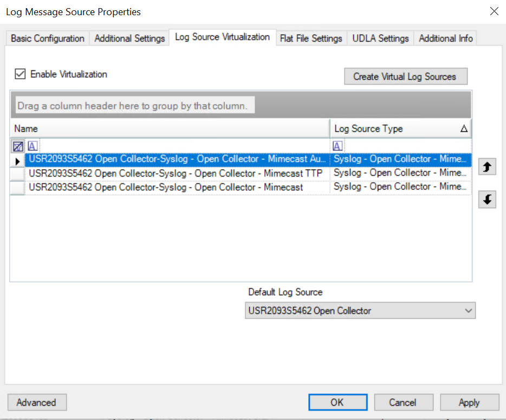Click the OK button

click(338, 402)
